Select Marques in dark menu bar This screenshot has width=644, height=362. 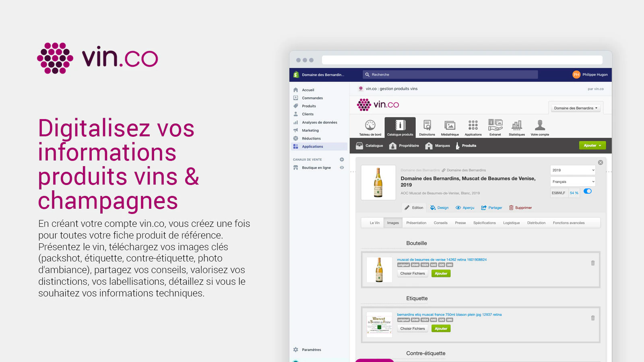438,146
